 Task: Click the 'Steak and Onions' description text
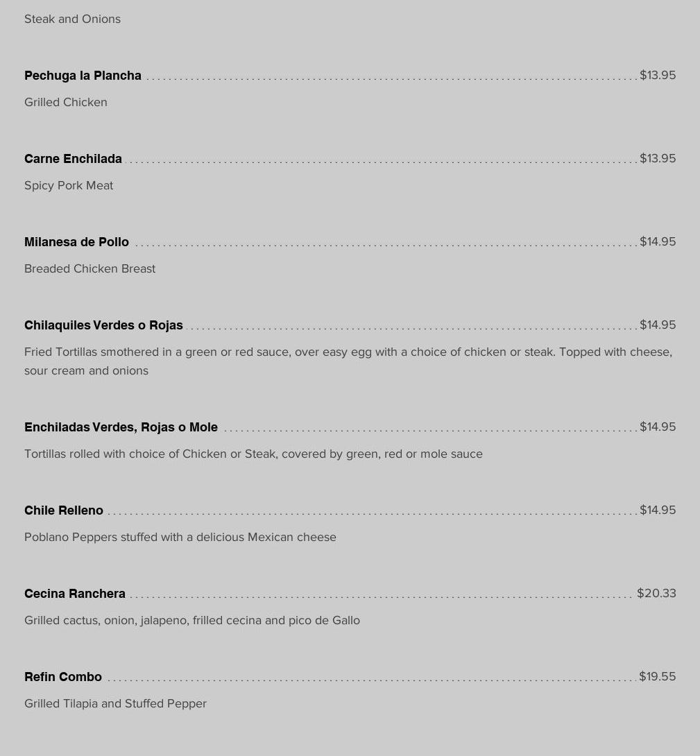[x=72, y=19]
